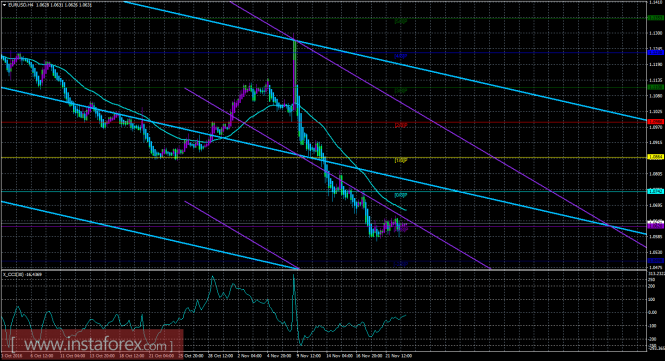Click the purple current price tag
Image resolution: width=665 pixels, height=361 pixels.
click(655, 226)
